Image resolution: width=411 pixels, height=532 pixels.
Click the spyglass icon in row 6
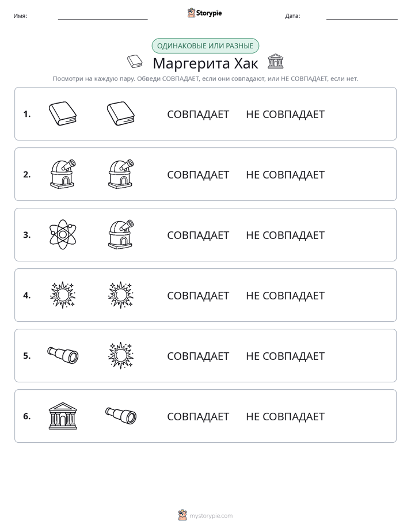point(121,416)
